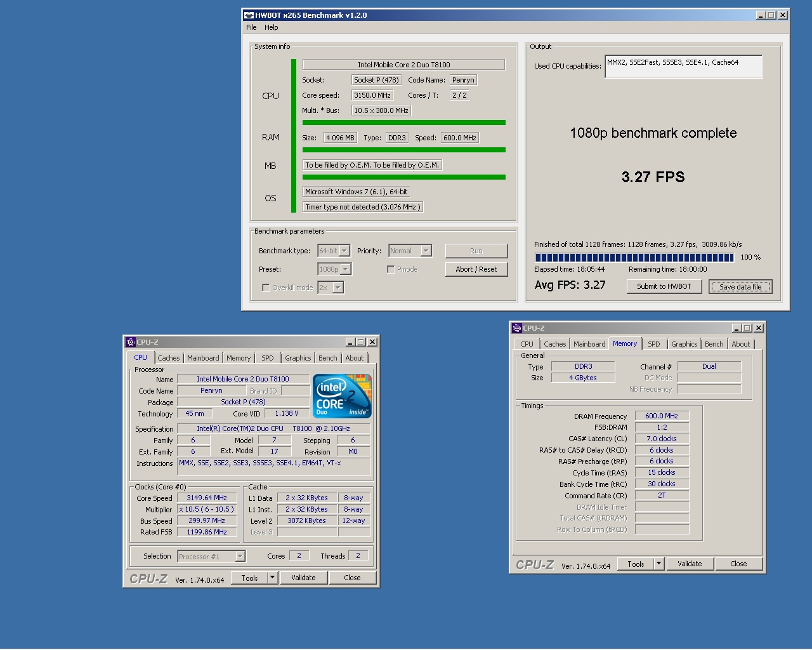812x650 pixels.
Task: Click Save data file button
Action: [x=740, y=286]
